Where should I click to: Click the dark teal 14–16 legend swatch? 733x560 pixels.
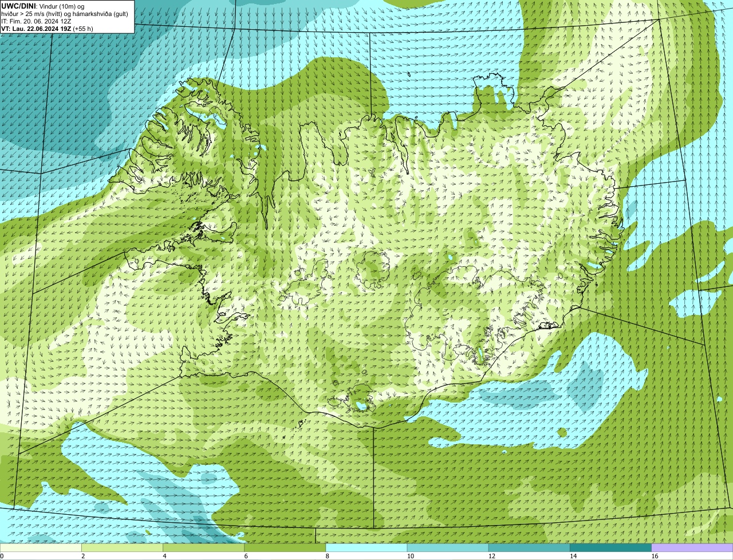[x=610, y=548]
